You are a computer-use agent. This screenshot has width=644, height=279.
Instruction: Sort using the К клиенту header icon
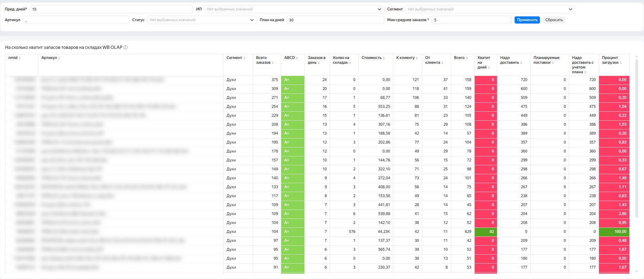417,58
